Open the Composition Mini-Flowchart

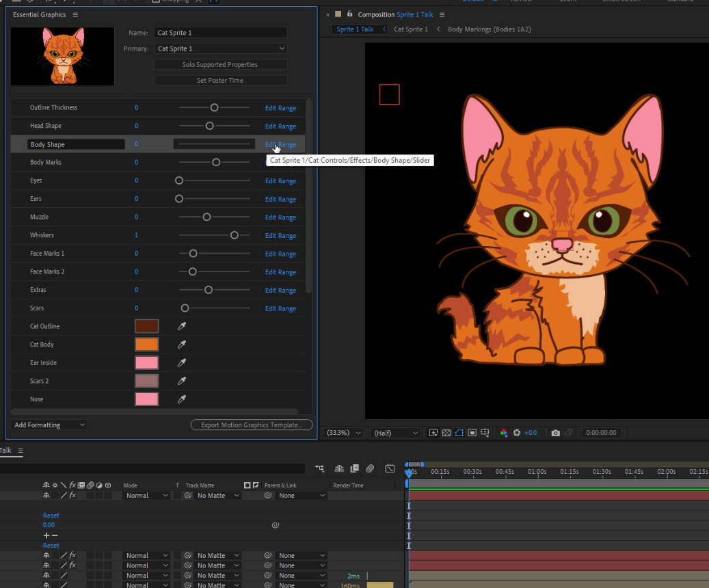pos(319,468)
